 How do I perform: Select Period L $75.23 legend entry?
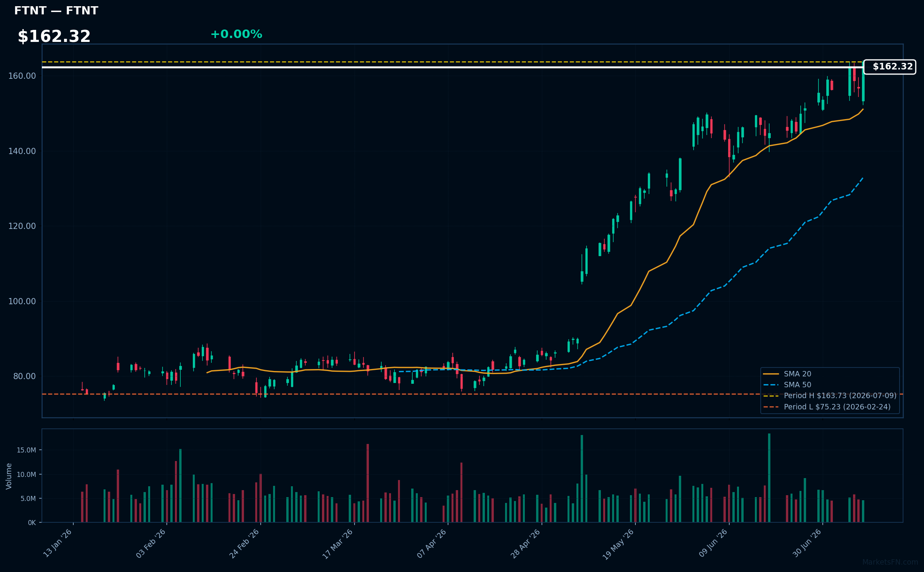pos(827,407)
